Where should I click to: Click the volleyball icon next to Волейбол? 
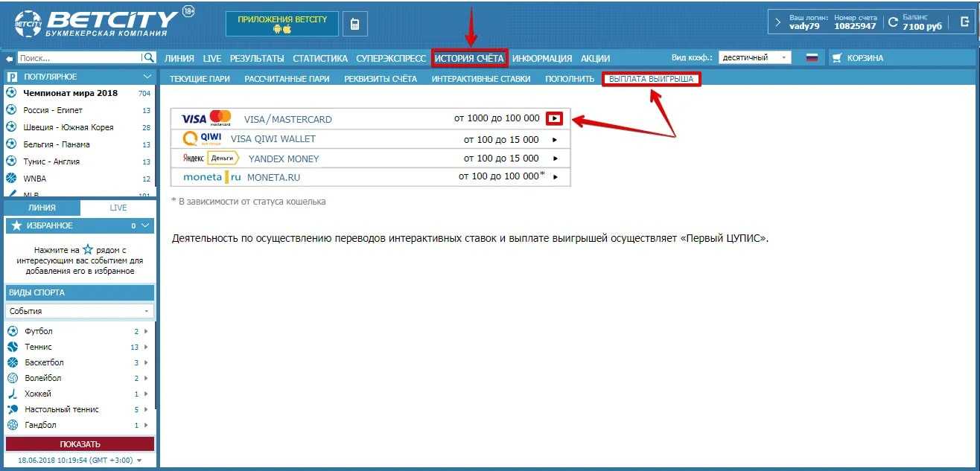tap(12, 378)
